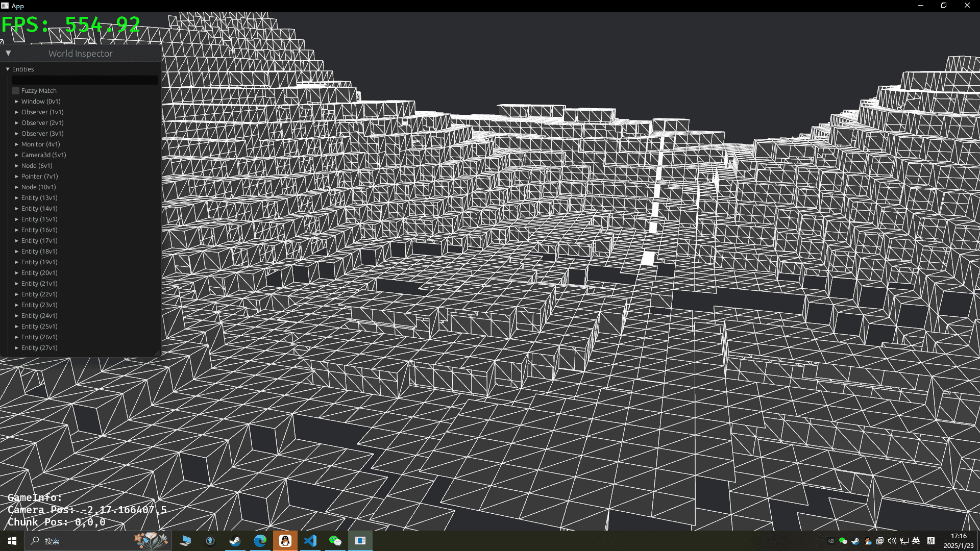The height and width of the screenshot is (551, 980).
Task: Click the QQ penguin taskbar icon
Action: 285,541
